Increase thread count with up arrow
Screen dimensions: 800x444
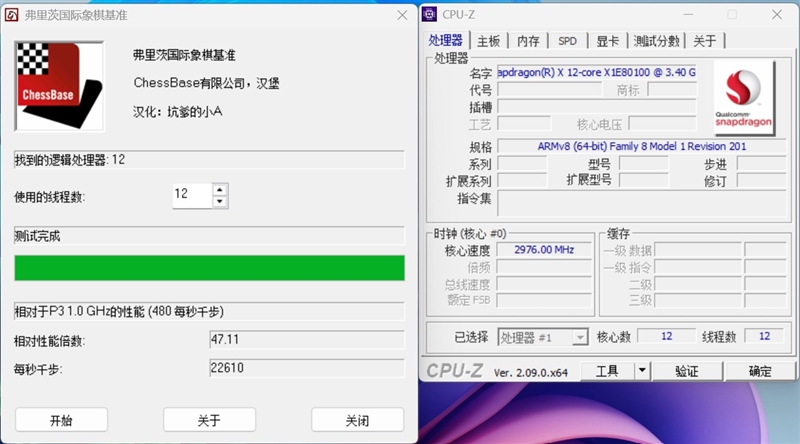(x=219, y=190)
